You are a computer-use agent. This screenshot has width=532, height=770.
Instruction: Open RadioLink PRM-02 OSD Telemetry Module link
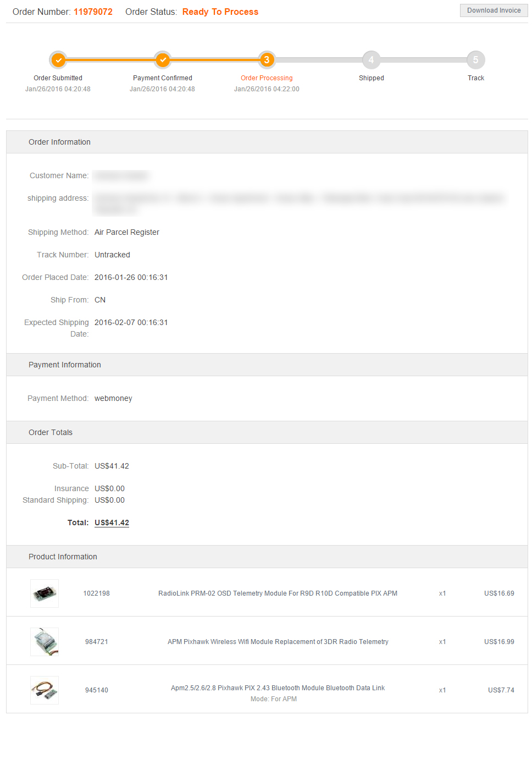pos(278,593)
